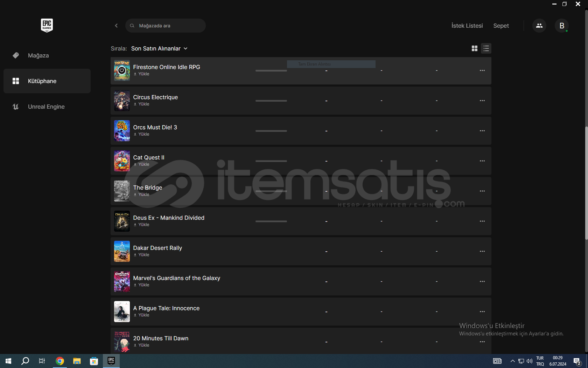Expand the Son Satın Alınanlar sort dropdown
The height and width of the screenshot is (368, 588).
(x=159, y=48)
